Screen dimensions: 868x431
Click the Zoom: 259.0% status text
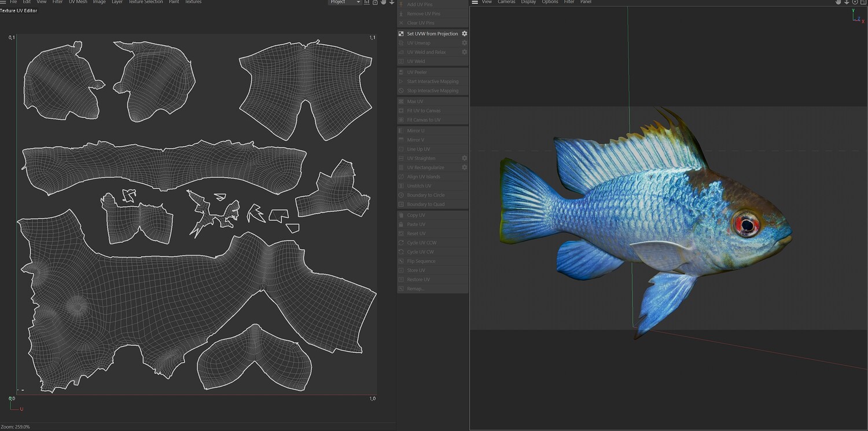(x=16, y=427)
